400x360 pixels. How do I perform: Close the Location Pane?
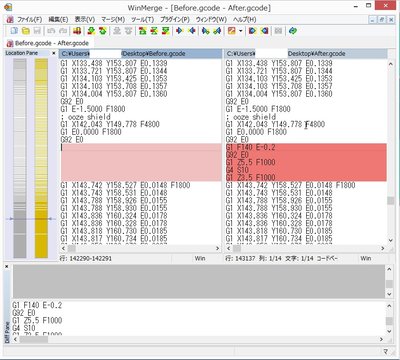click(54, 53)
